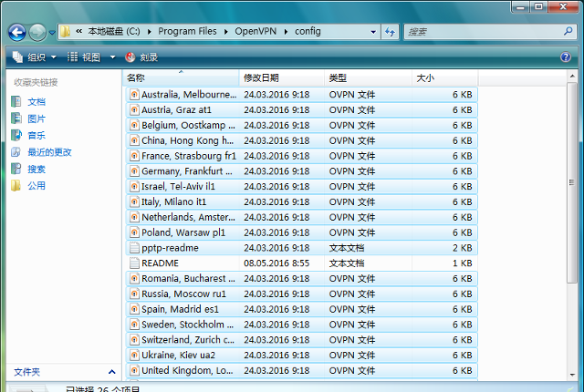Select Russia, Moscow ru1 file icon
The width and height of the screenshot is (584, 392).
pyautogui.click(x=134, y=294)
